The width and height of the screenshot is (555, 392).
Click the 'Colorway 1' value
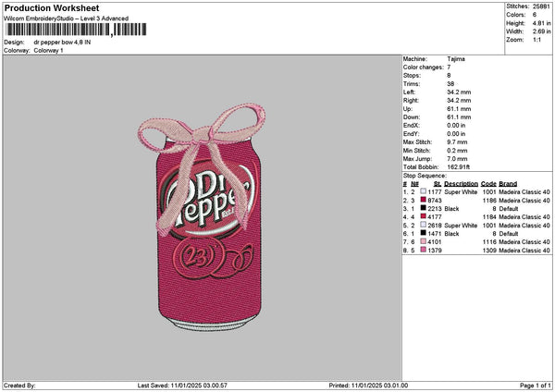[48, 50]
